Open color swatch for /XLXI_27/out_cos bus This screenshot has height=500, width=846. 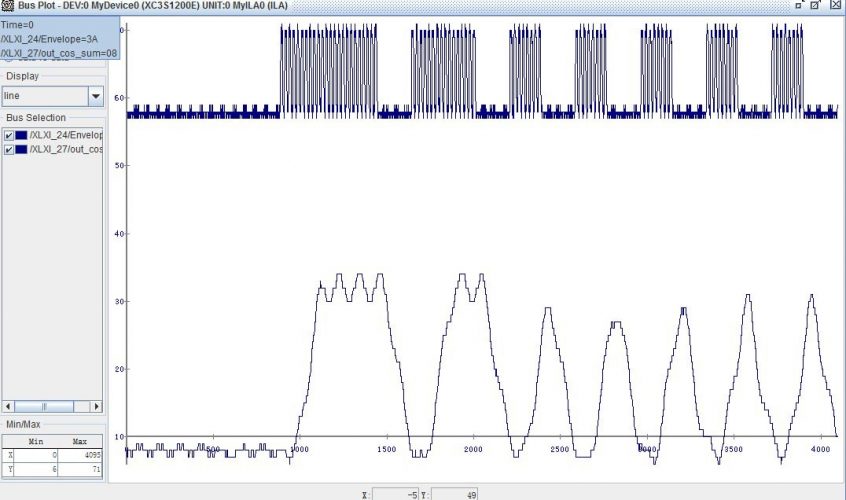click(21, 149)
